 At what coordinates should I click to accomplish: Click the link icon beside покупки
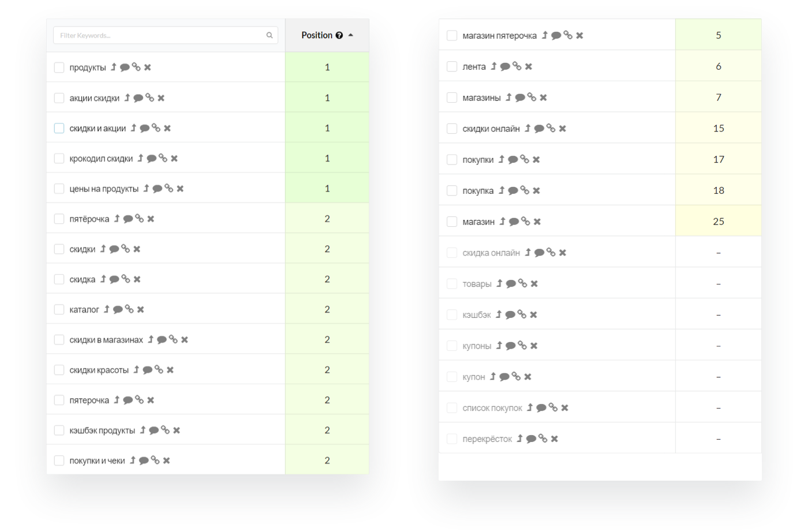click(525, 159)
